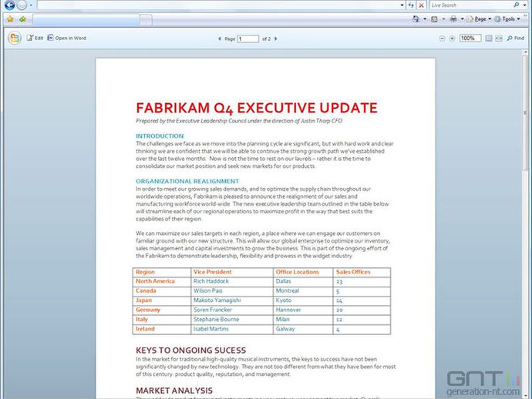Click the 100% zoom level box
532x399 pixels.
click(x=470, y=39)
